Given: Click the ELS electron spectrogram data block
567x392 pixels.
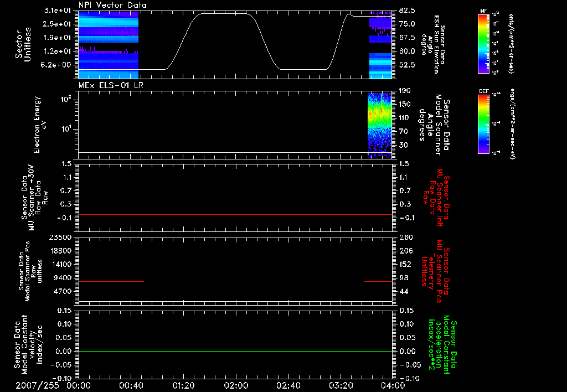Looking at the screenshot, I should coord(380,125).
